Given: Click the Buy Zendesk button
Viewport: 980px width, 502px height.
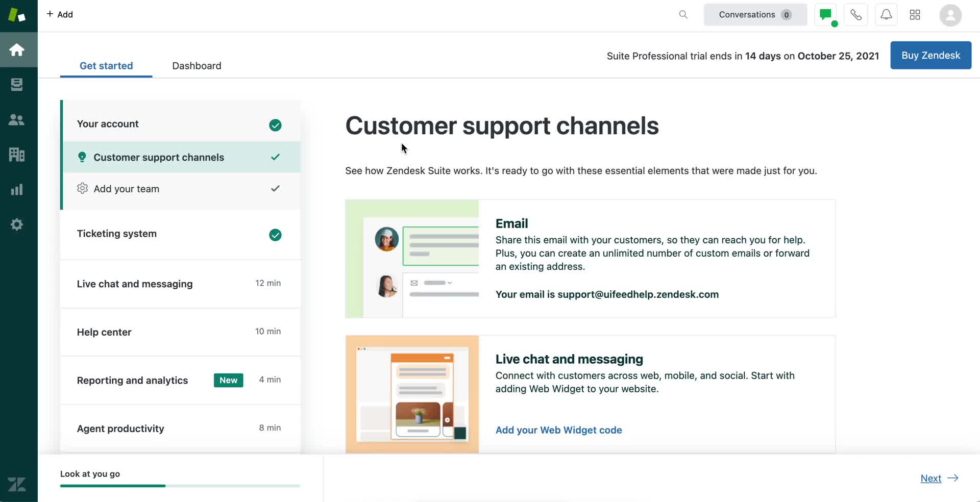Looking at the screenshot, I should pos(930,55).
